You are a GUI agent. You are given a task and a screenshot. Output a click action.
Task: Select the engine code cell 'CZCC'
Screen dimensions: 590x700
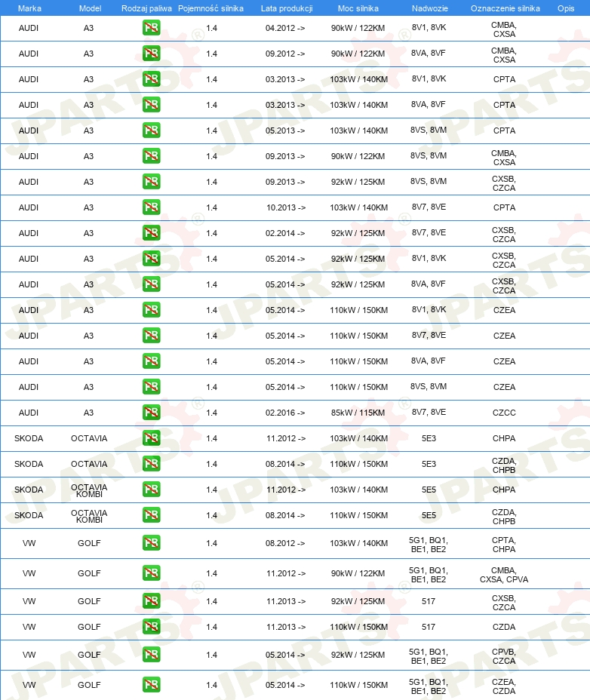tap(504, 413)
